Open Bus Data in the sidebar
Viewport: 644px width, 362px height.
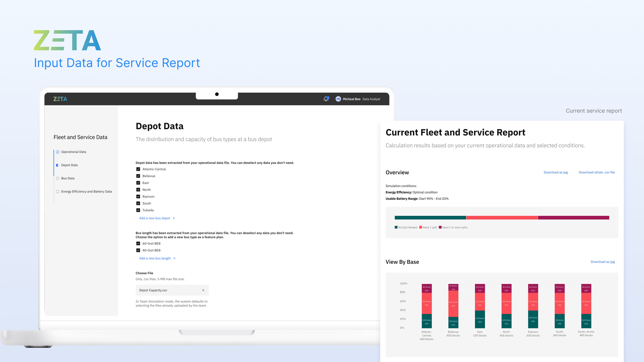coord(68,178)
